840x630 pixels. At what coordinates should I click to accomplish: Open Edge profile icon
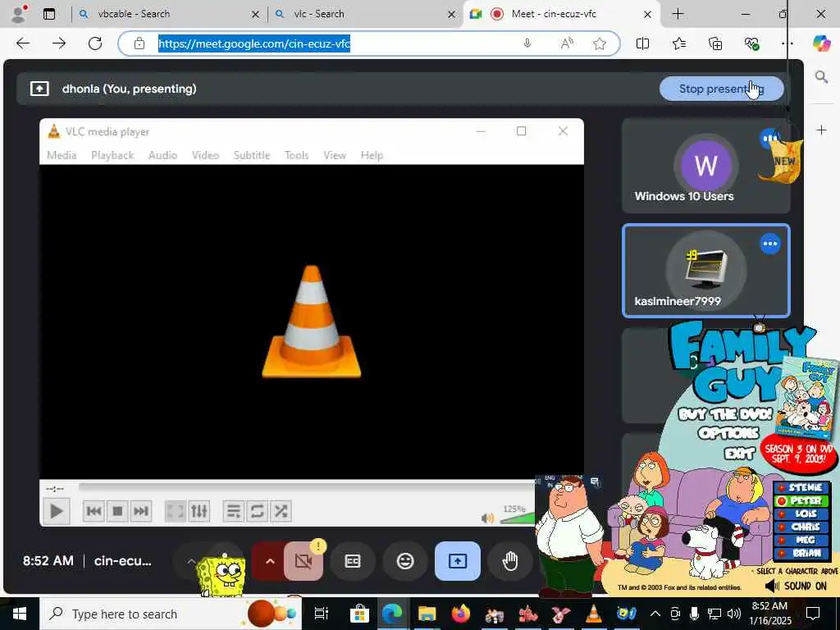[19, 14]
